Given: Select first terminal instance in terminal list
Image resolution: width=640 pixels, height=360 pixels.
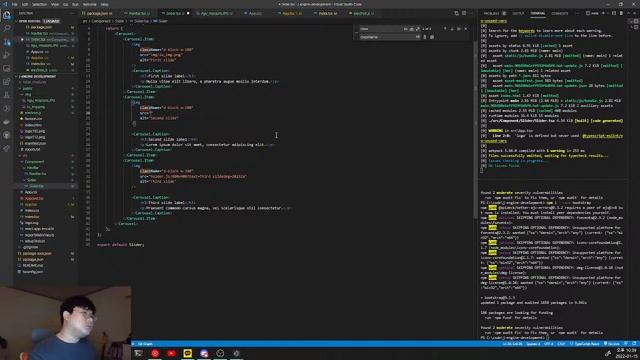Looking at the screenshot, I should click(636, 21).
